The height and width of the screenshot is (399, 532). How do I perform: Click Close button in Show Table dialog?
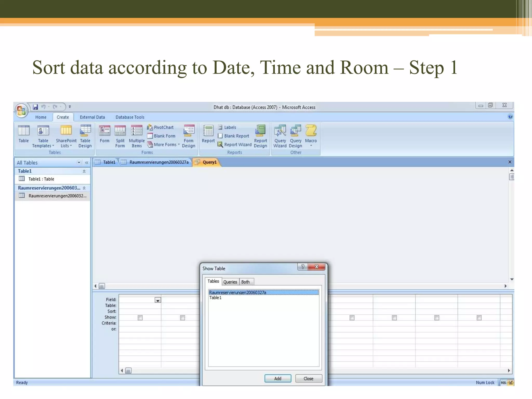[x=308, y=378]
